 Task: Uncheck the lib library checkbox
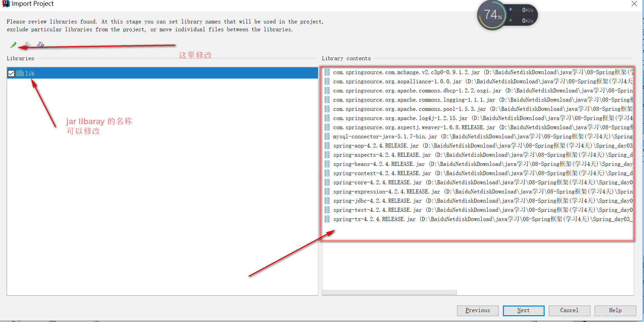point(11,73)
